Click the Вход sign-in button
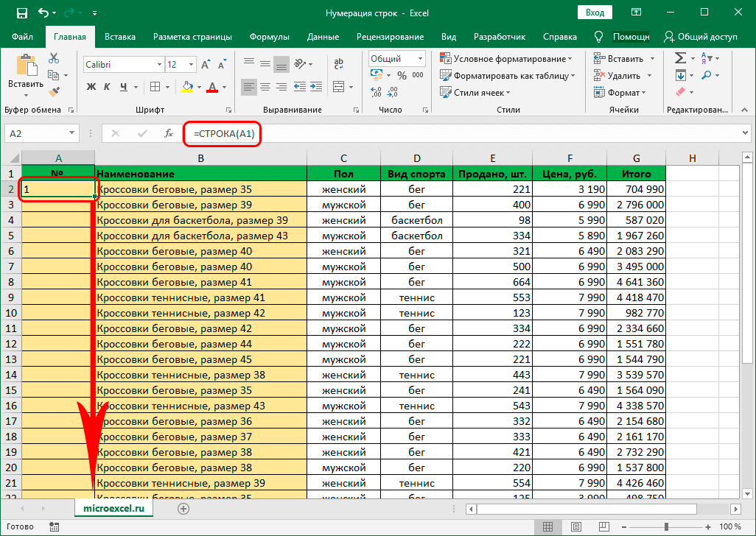The height and width of the screenshot is (536, 756). 595,13
